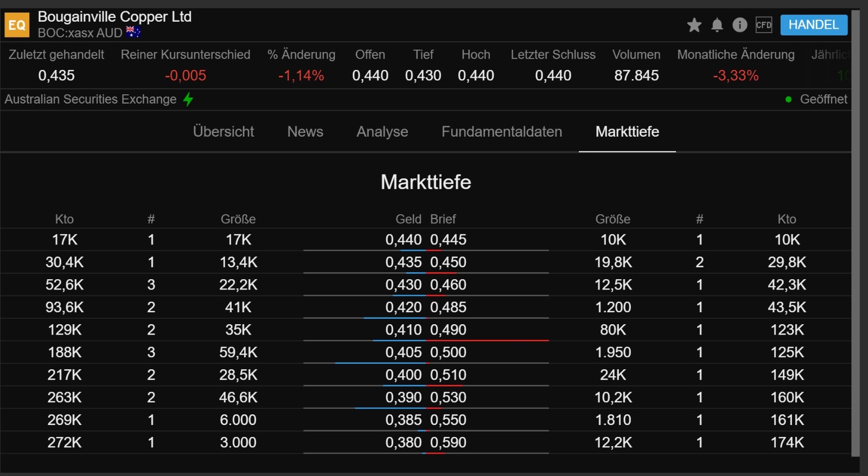Open instrument details via the info icon

pos(740,25)
